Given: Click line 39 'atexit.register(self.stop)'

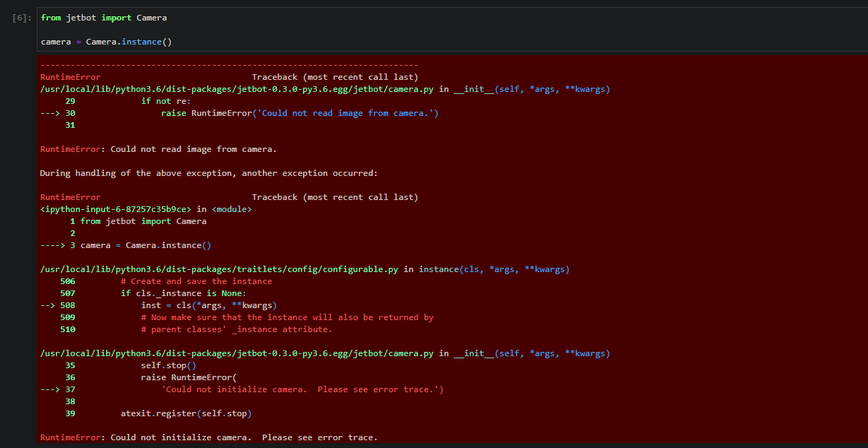Looking at the screenshot, I should (186, 413).
